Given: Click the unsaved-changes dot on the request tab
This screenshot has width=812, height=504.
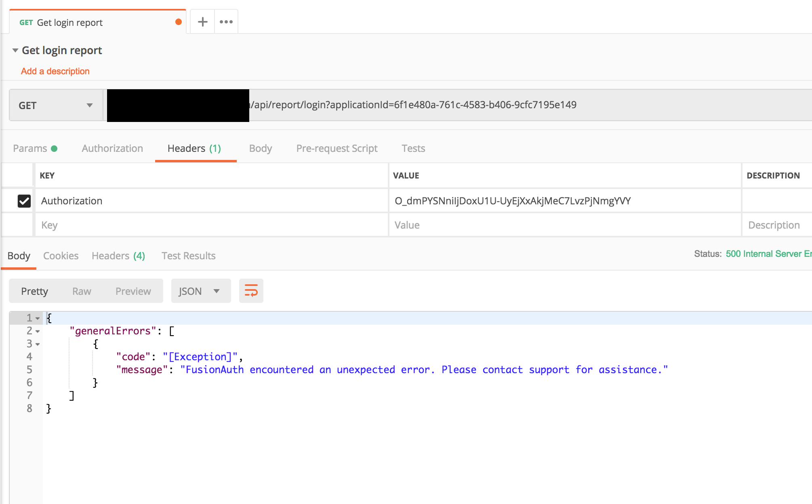Looking at the screenshot, I should (x=178, y=22).
